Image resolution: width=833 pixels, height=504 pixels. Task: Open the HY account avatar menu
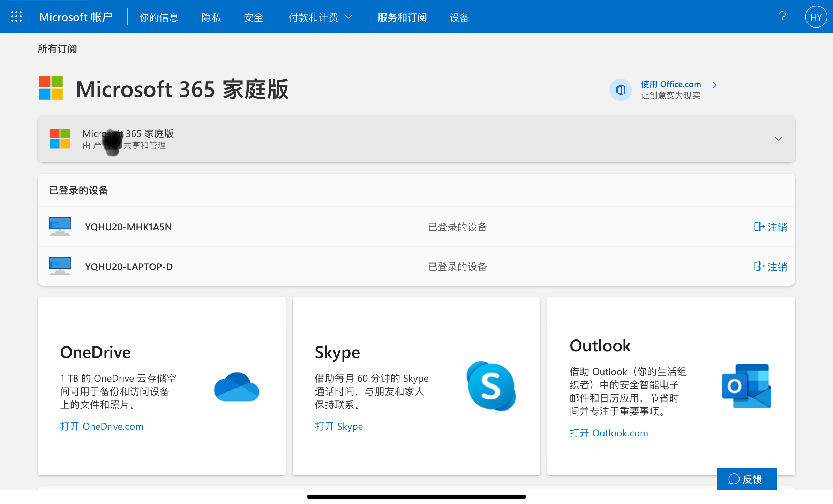pyautogui.click(x=816, y=17)
